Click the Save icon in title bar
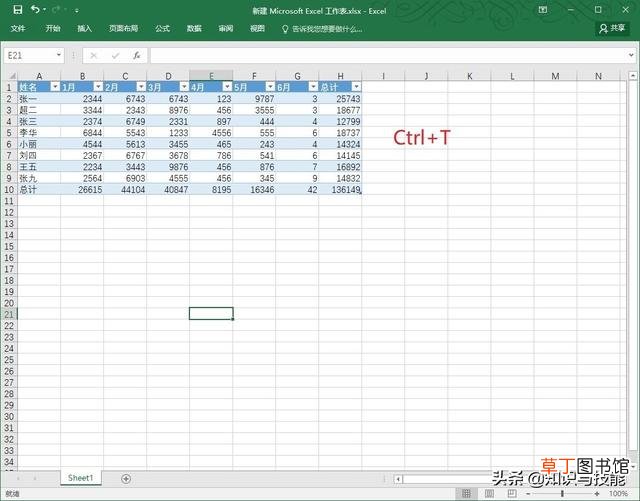The image size is (640, 501). pos(18,9)
